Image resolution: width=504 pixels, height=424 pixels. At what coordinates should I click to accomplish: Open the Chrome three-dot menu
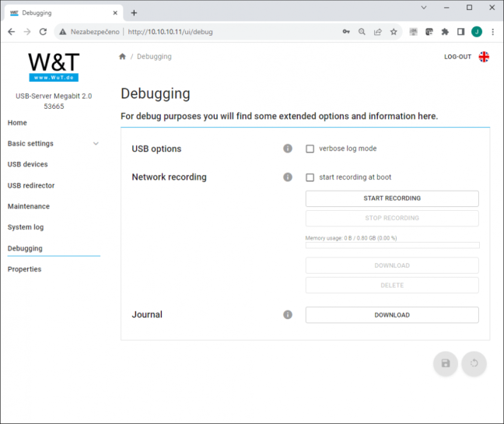[x=493, y=31]
